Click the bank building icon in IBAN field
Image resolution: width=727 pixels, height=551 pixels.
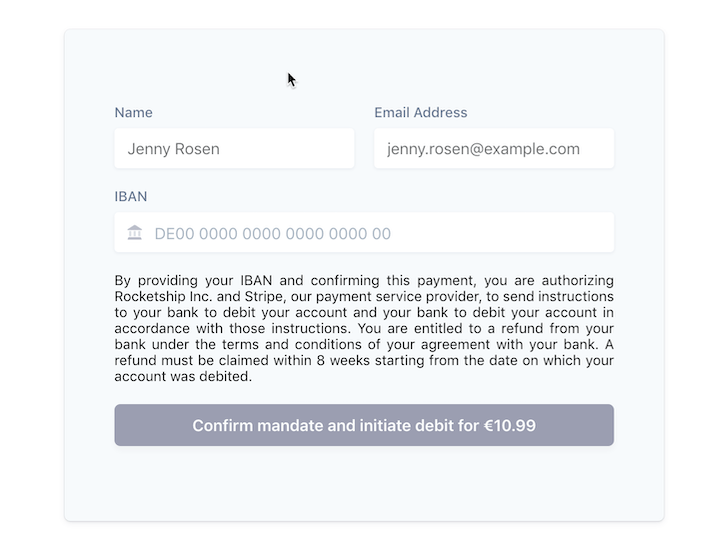pos(134,232)
